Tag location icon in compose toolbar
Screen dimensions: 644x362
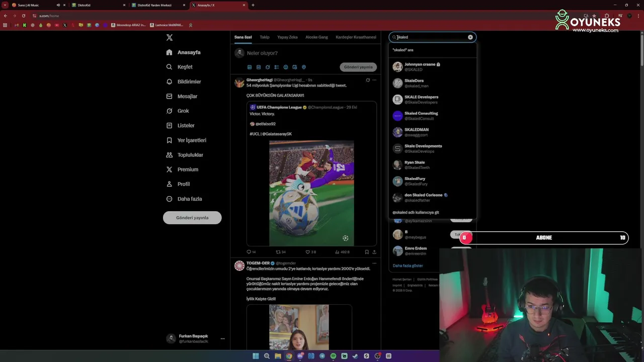[303, 67]
